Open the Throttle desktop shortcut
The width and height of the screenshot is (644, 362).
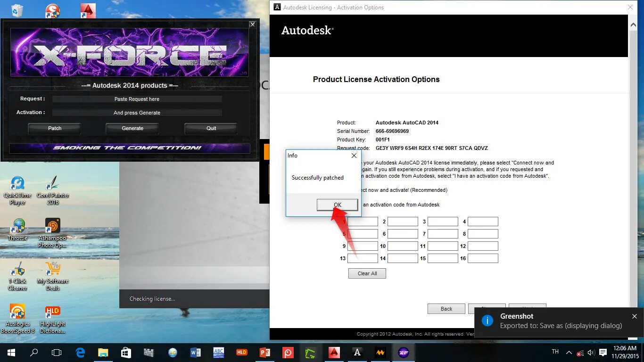tap(17, 230)
